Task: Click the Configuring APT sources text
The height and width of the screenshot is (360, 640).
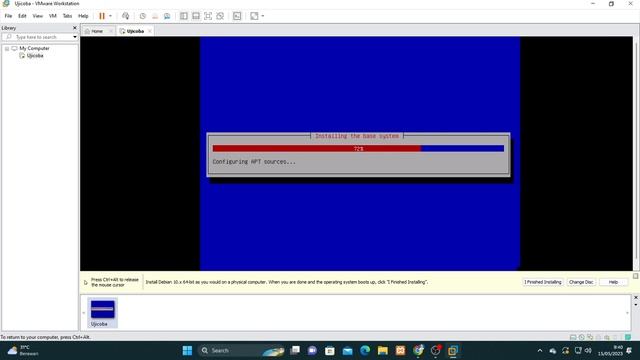Action: (254, 162)
